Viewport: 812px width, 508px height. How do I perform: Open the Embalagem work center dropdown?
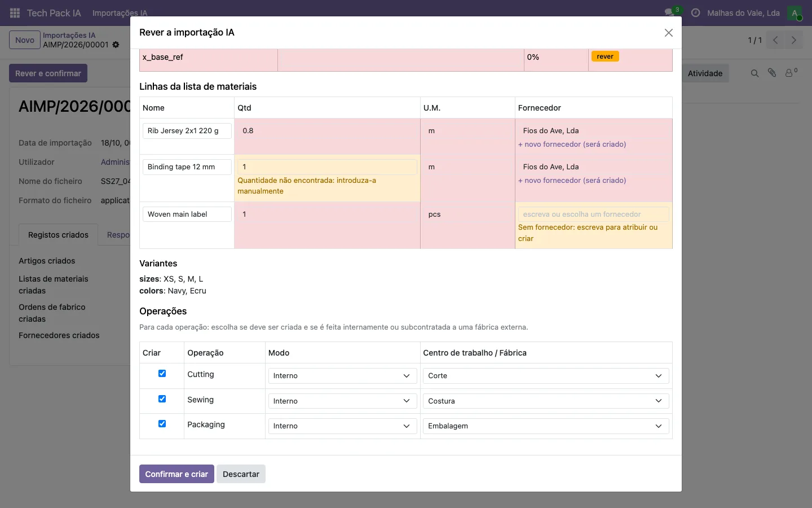coord(546,426)
